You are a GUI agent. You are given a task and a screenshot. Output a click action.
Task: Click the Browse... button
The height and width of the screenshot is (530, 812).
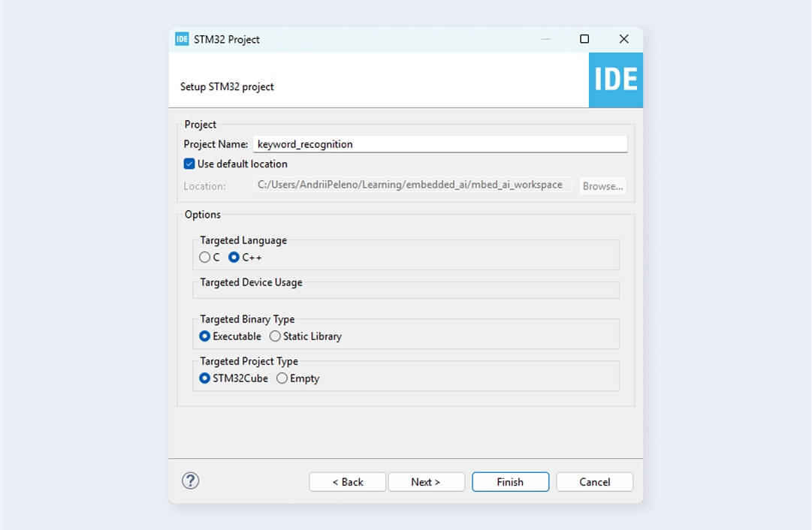pos(602,186)
